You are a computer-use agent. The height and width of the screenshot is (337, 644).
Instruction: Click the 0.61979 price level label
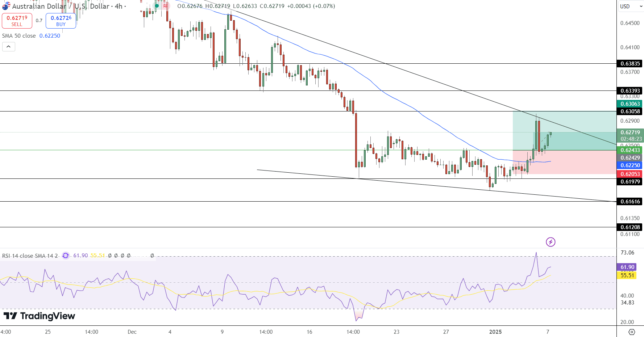630,182
